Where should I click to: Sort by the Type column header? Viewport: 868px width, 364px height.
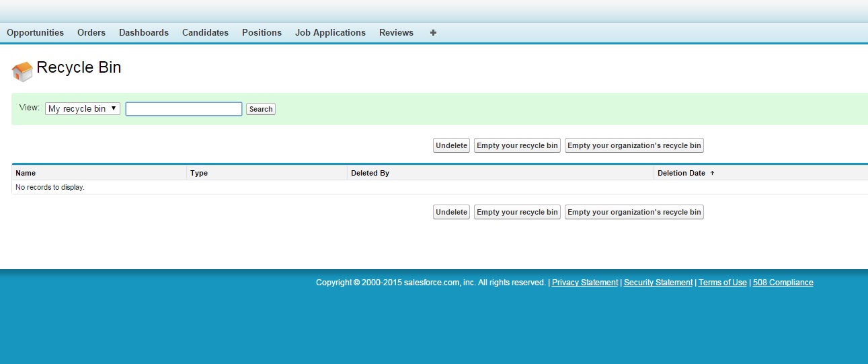[x=199, y=173]
